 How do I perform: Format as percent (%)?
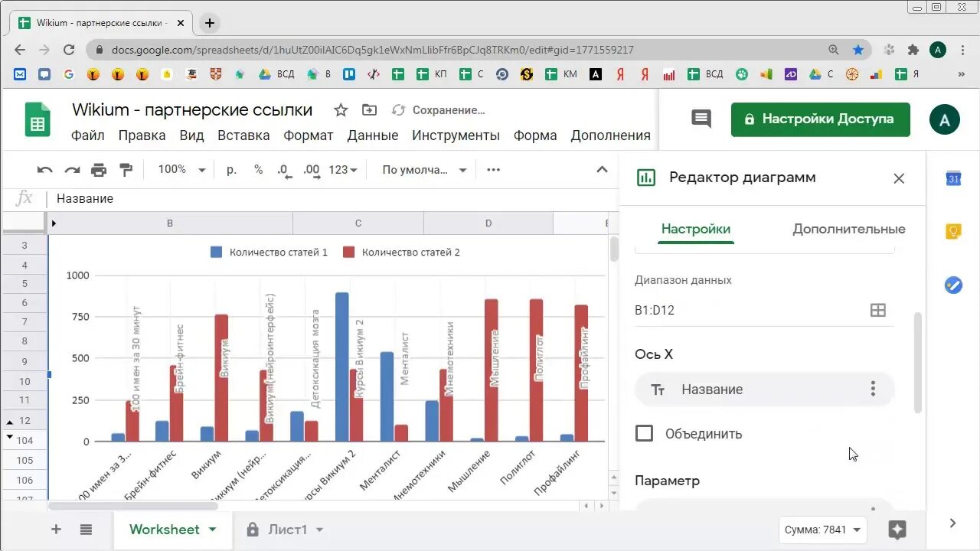259,170
